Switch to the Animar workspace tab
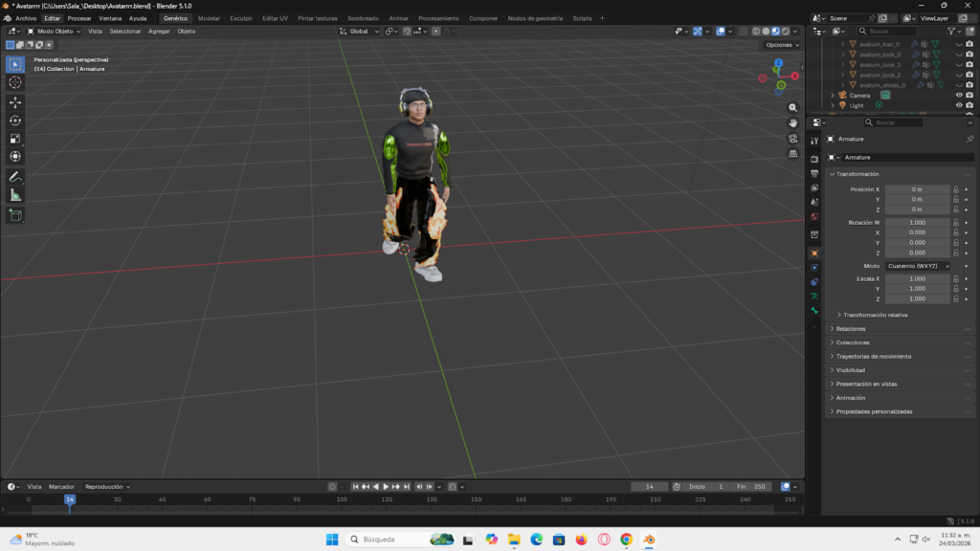 (x=400, y=17)
